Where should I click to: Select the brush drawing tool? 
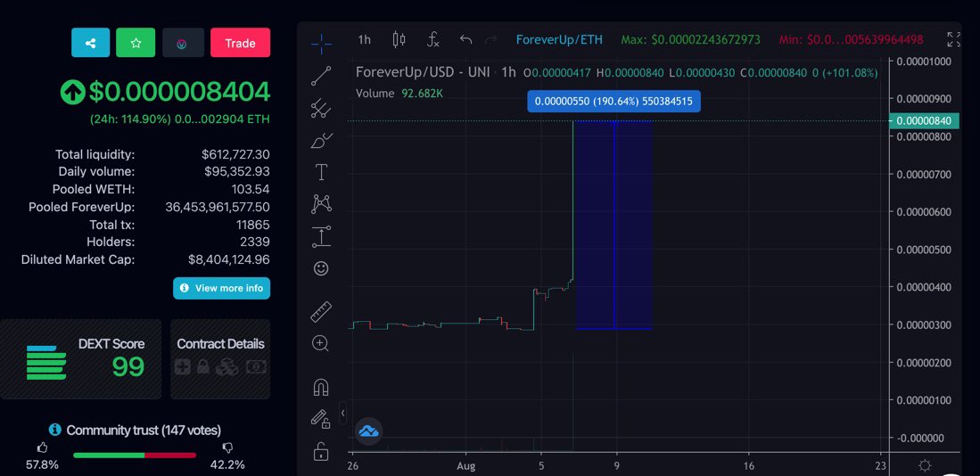click(321, 141)
